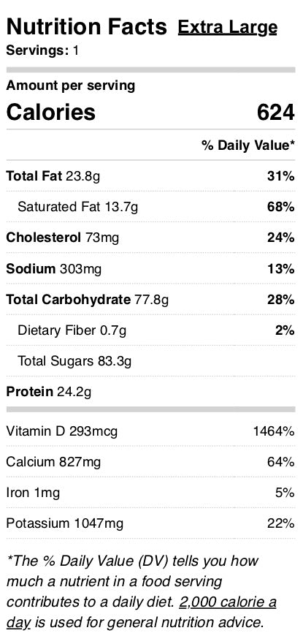Select the Vitamin D 293mcg row

151,431
